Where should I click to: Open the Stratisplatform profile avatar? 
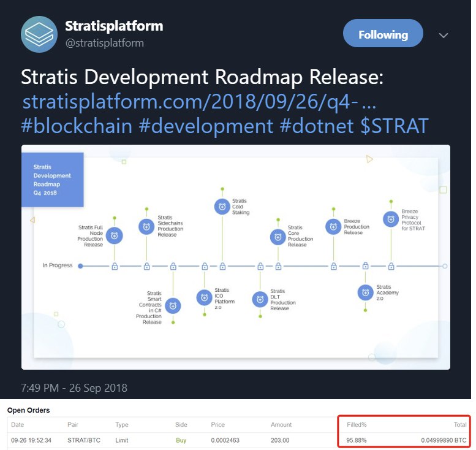(x=39, y=34)
